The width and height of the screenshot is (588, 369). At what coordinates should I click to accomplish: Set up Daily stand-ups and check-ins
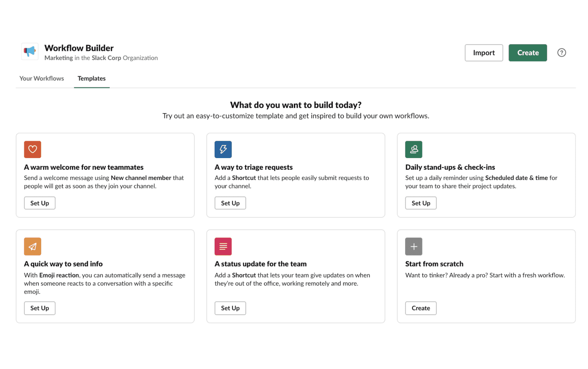coord(421,203)
